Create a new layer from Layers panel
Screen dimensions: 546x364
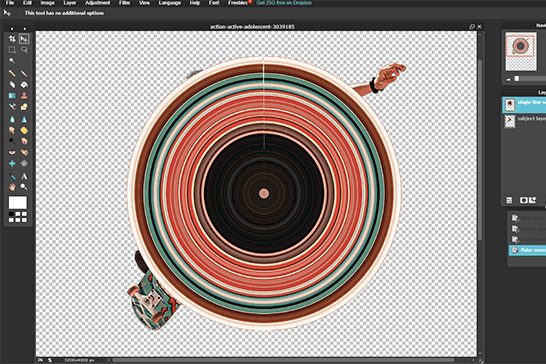tap(532, 200)
